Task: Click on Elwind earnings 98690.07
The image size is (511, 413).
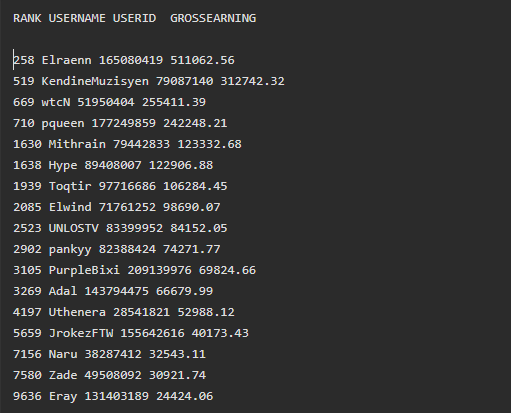Action: click(x=191, y=207)
